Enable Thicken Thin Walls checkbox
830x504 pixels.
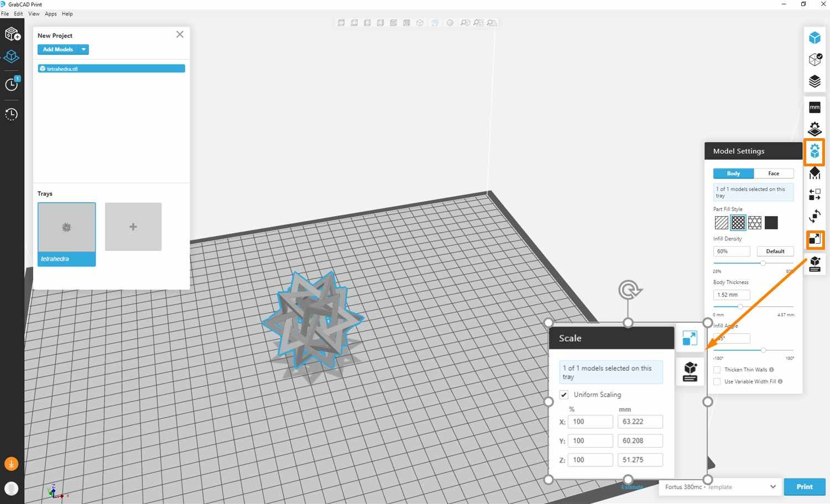pyautogui.click(x=717, y=370)
